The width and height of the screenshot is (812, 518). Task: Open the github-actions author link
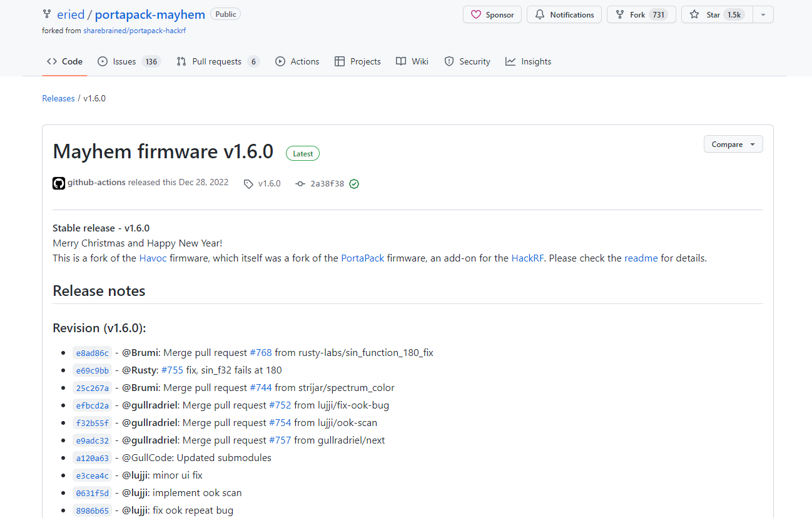coord(97,183)
